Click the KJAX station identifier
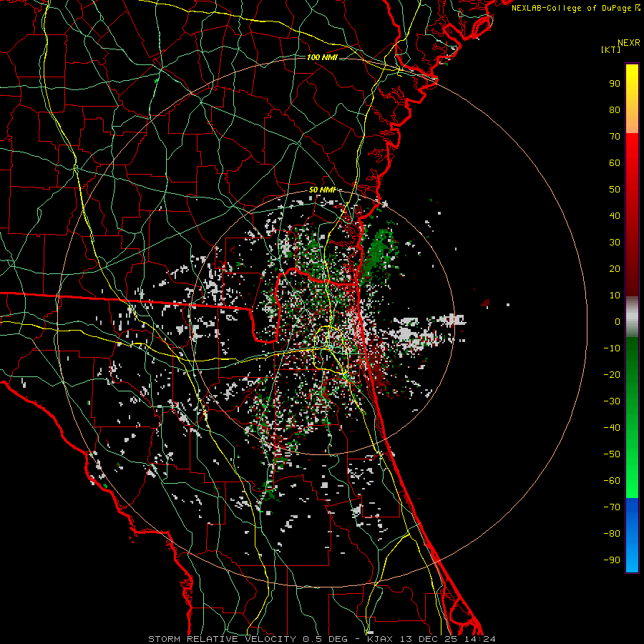The height and width of the screenshot is (644, 644). point(380,639)
